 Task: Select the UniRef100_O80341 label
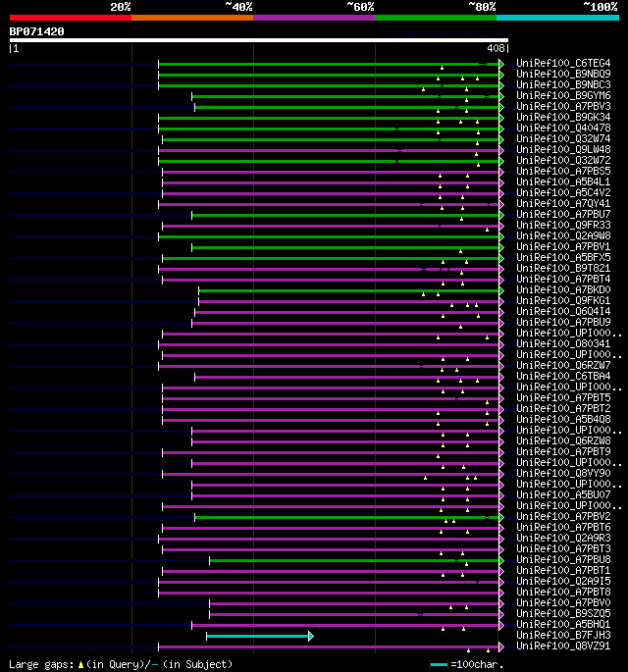pyautogui.click(x=563, y=343)
